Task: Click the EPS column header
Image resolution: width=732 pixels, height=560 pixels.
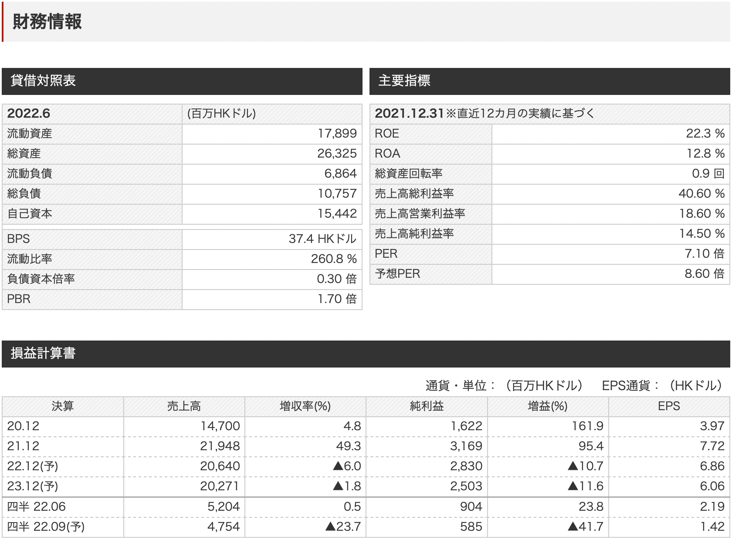Action: (x=669, y=406)
